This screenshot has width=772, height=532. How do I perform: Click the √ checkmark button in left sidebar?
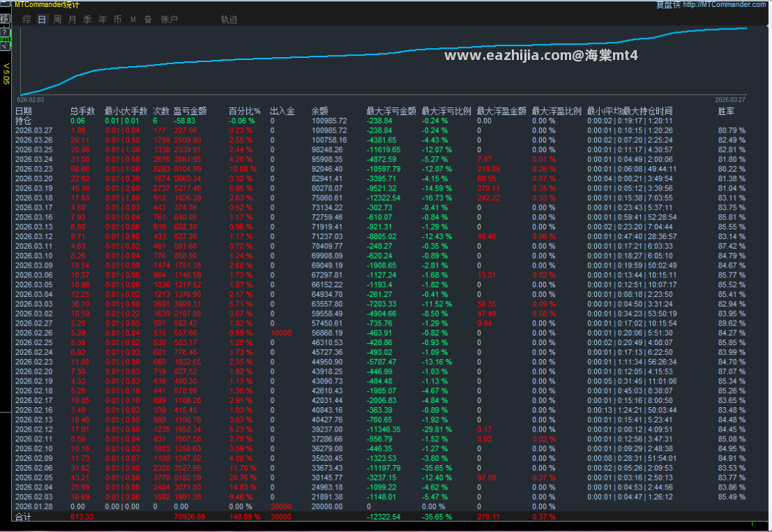(x=4, y=46)
